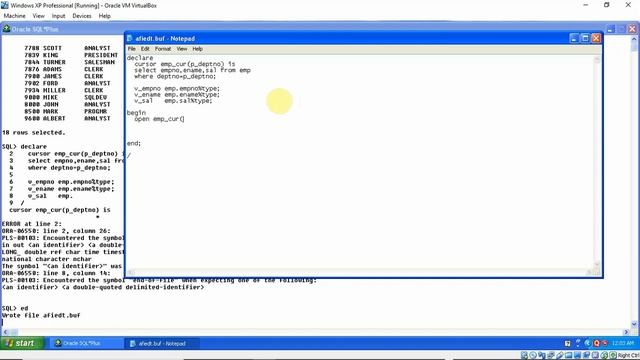The image size is (640, 360).
Task: Click the VirtualBox processor features indicator icon
Action: click(595, 355)
